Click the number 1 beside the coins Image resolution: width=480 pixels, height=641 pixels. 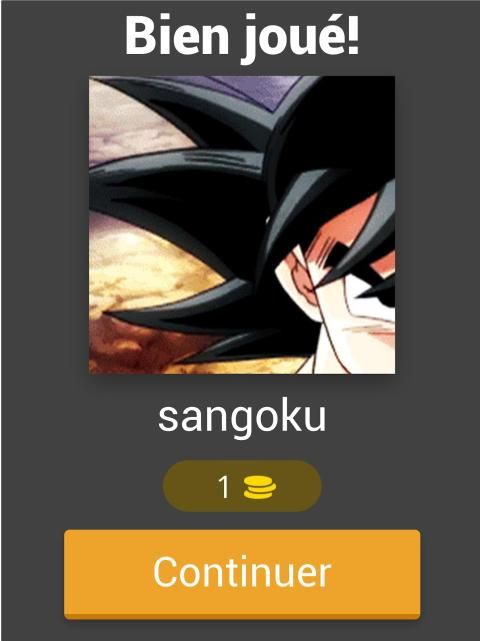[x=223, y=487]
